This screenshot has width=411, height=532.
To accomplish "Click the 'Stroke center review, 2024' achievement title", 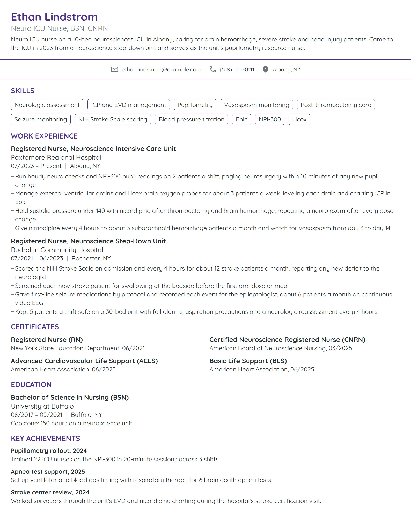I will tap(50, 493).
